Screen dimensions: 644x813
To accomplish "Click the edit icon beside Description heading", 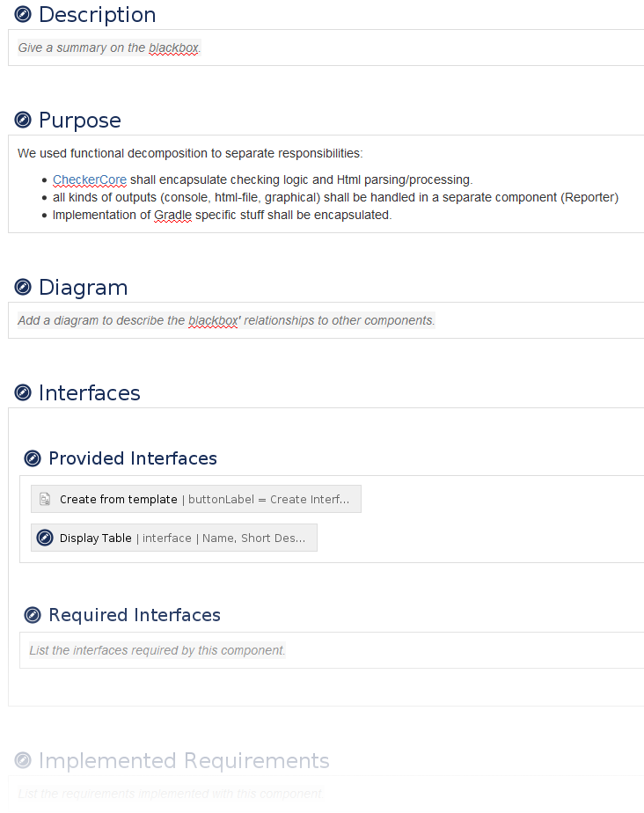I will tap(24, 15).
